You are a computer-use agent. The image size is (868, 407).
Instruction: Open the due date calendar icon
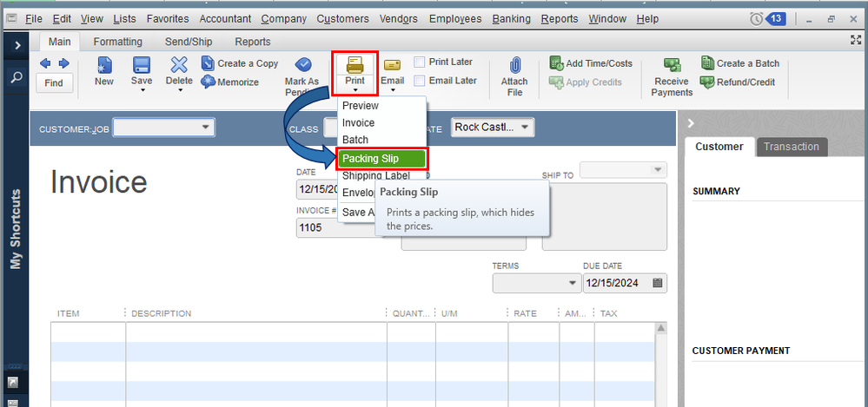658,283
